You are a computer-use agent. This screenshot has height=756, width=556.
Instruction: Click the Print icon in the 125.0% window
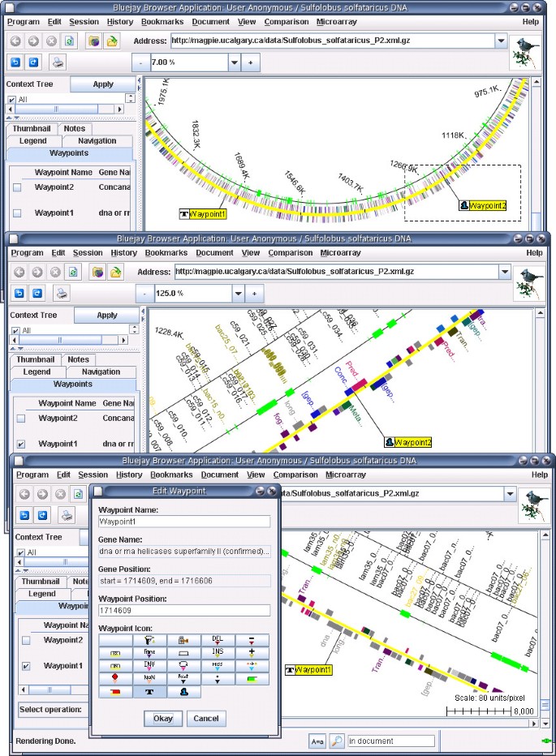click(62, 293)
